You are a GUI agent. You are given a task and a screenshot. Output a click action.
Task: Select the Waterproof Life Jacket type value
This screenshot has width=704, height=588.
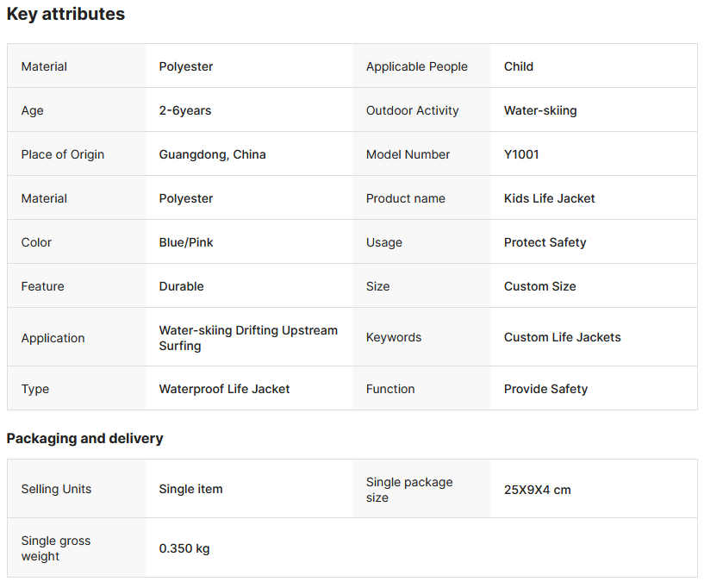[x=224, y=389]
